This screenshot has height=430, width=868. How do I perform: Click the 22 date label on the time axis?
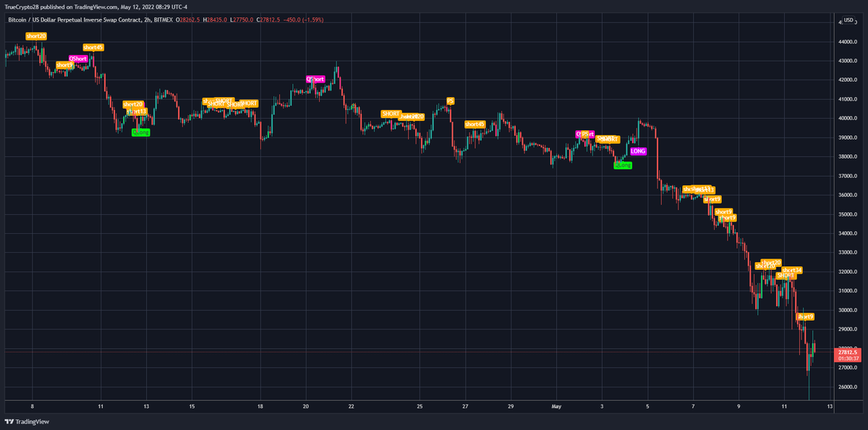(x=351, y=407)
